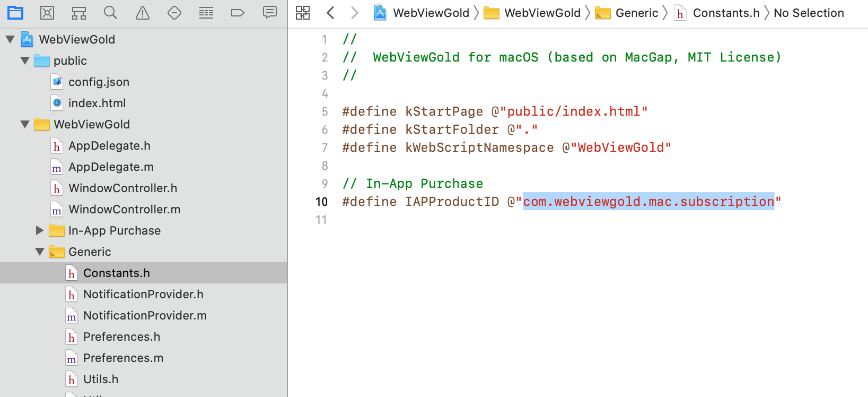Open the Breakpoint navigator
Viewport: 868px width, 397px height.
pos(238,12)
